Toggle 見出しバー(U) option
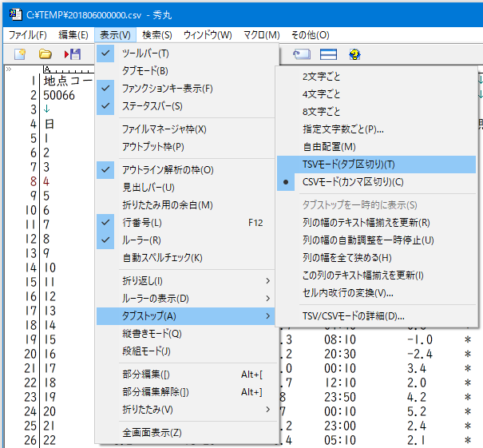The image size is (483, 448). coord(185,188)
